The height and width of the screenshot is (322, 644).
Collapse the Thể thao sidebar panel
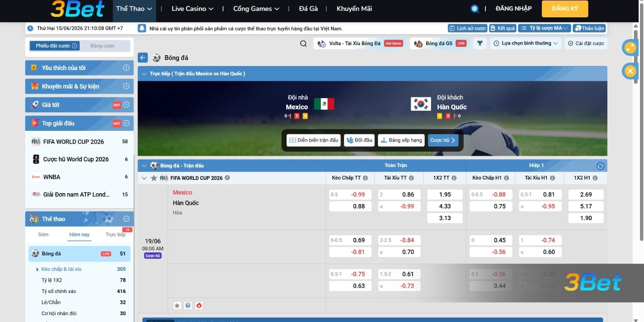pos(126,219)
